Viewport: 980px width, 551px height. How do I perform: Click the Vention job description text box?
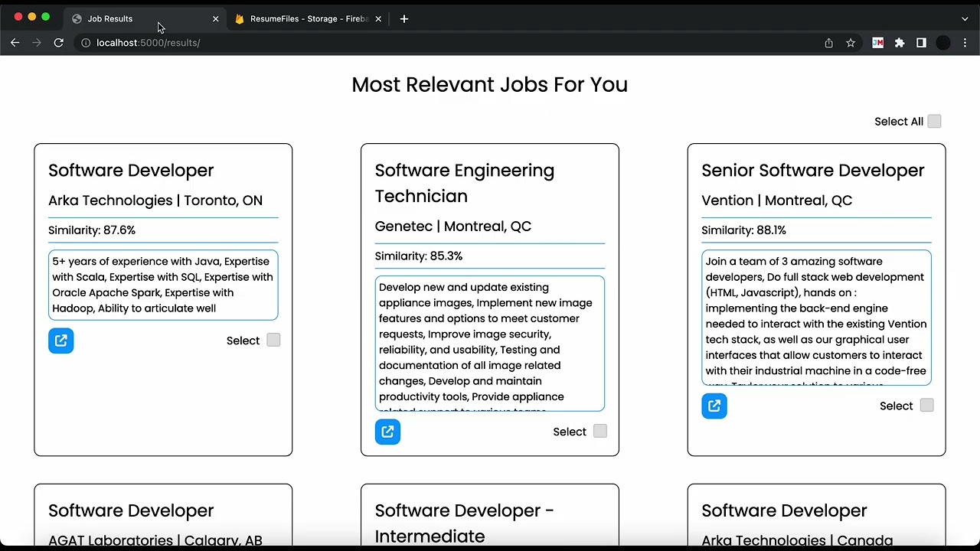coord(816,317)
